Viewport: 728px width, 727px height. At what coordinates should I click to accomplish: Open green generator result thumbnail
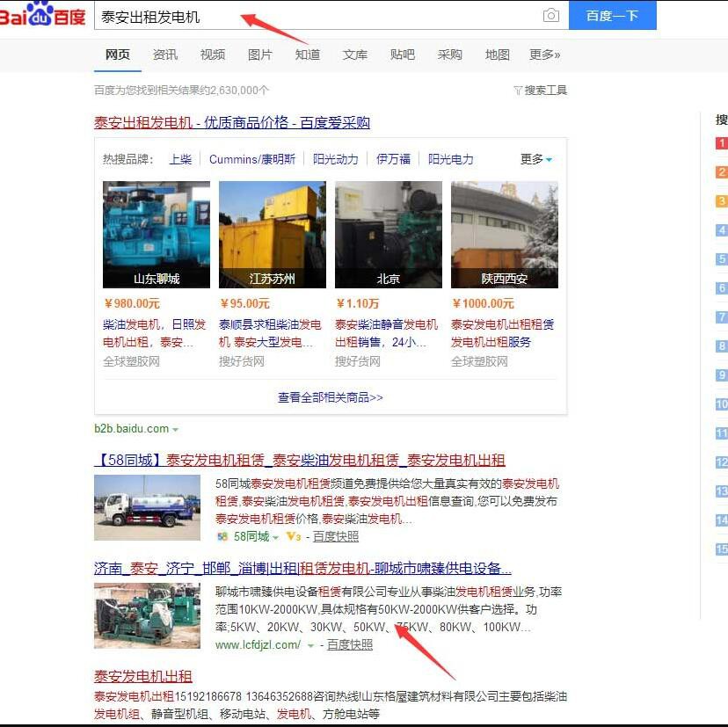pos(147,615)
